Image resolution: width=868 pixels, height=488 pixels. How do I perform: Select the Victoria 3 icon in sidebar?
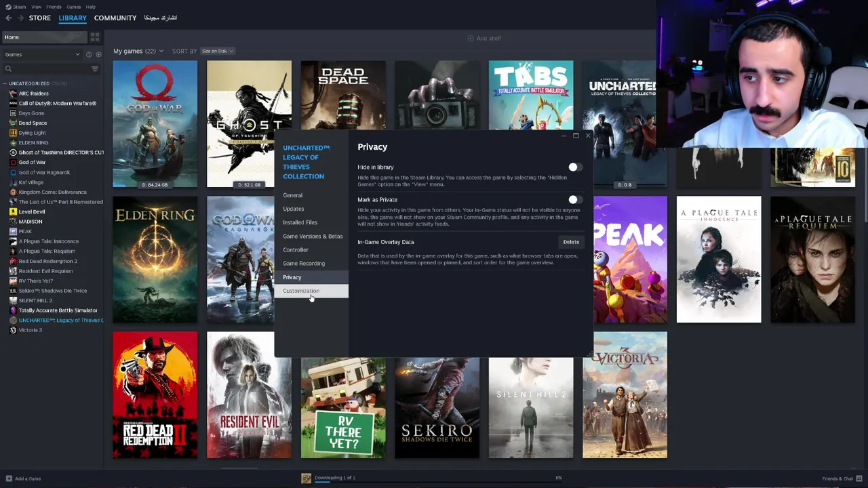point(13,330)
